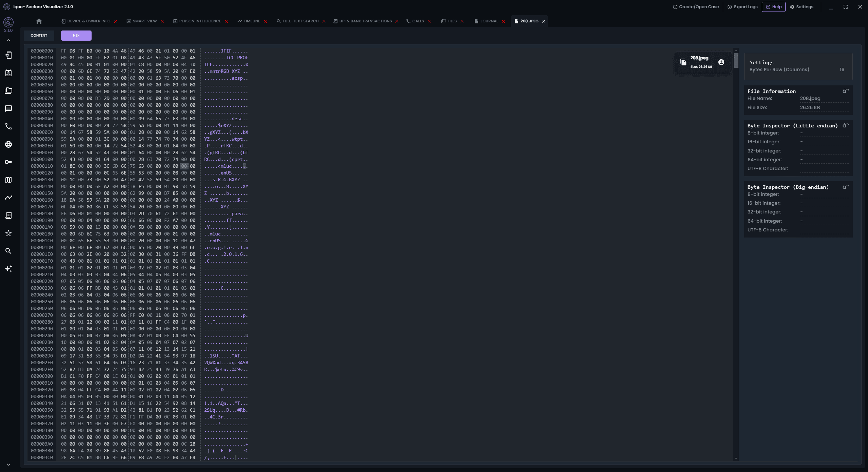Open the key passwords sidebar icon
The image size is (868, 472).
pos(8,162)
